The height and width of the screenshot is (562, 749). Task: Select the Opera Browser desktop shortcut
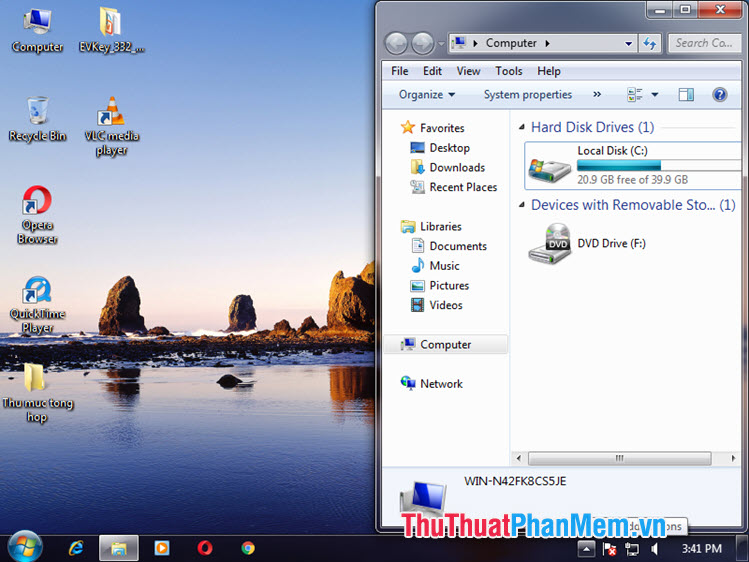[x=37, y=215]
